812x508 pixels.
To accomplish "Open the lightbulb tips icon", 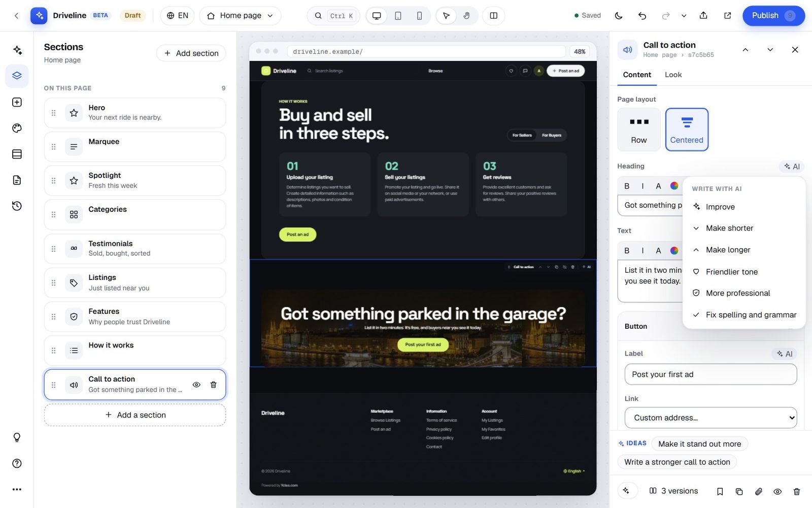I will 17,437.
